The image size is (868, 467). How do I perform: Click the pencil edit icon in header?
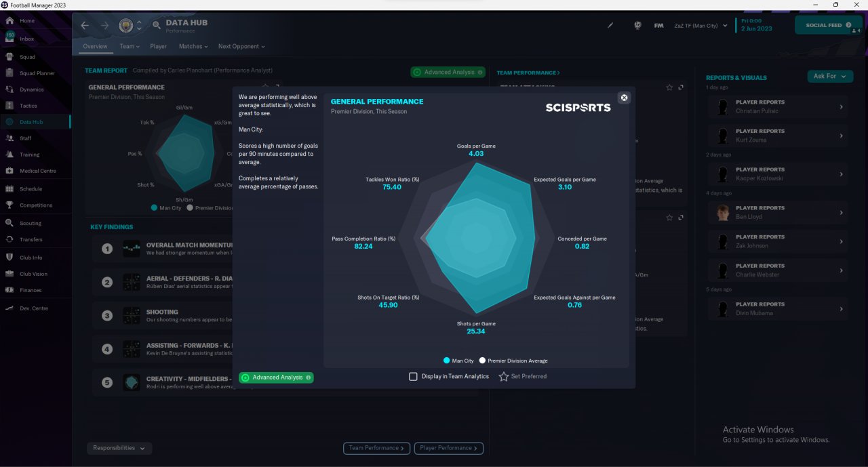[x=610, y=26]
